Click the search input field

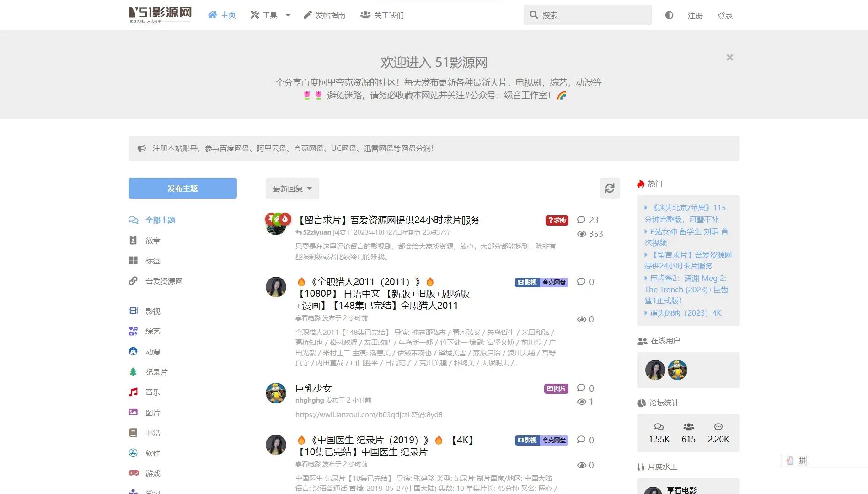coord(588,15)
